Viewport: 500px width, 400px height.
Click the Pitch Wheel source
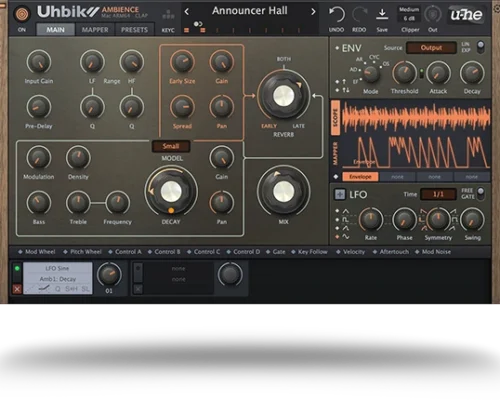(x=82, y=252)
